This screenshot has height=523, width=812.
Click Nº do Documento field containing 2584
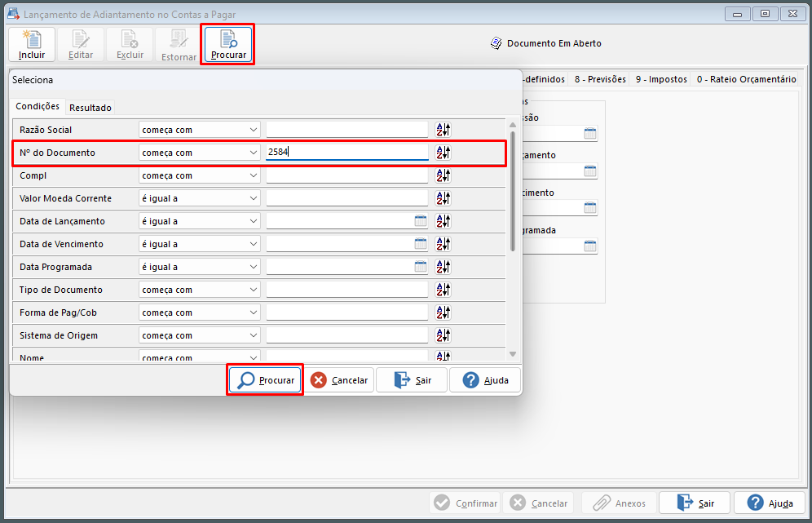[347, 153]
